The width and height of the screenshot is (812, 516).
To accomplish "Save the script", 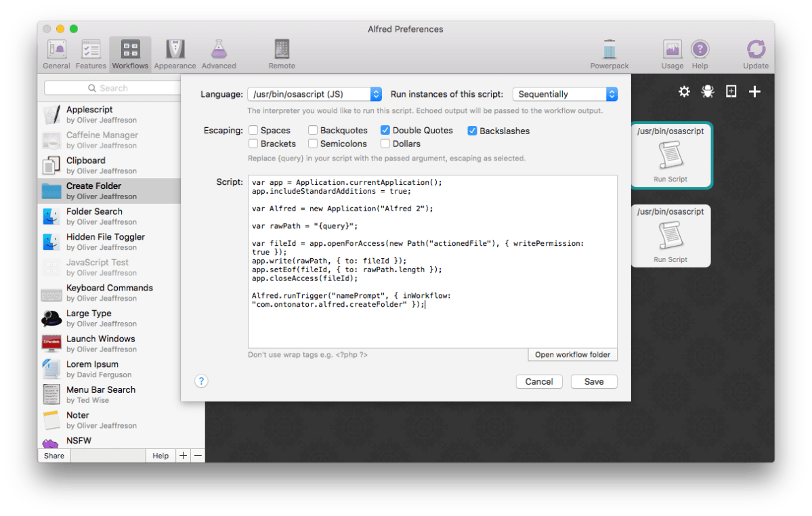I will click(x=594, y=381).
